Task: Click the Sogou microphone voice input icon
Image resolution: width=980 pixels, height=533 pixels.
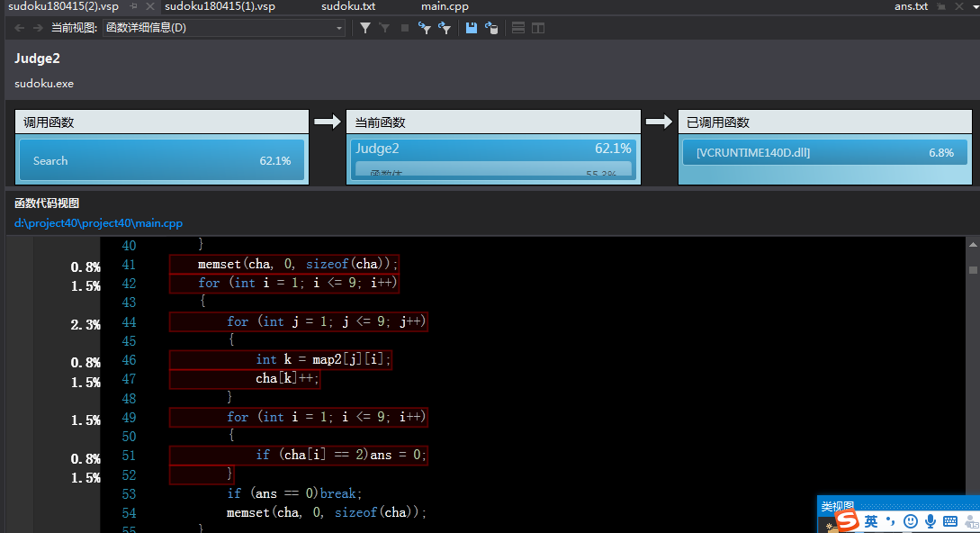Action: pyautogui.click(x=931, y=521)
